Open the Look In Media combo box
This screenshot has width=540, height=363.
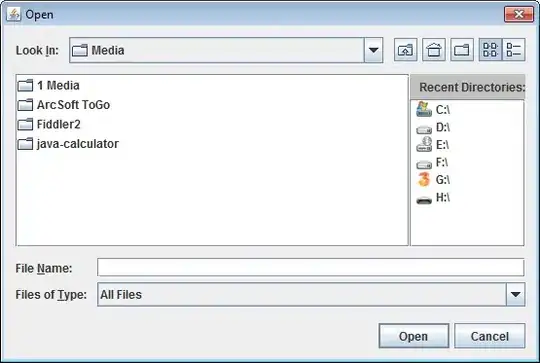point(226,50)
